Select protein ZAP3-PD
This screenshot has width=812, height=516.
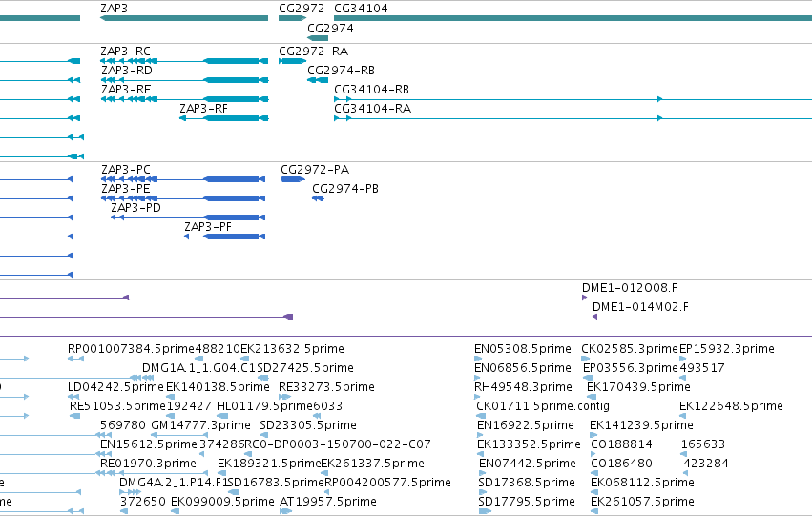point(188,217)
